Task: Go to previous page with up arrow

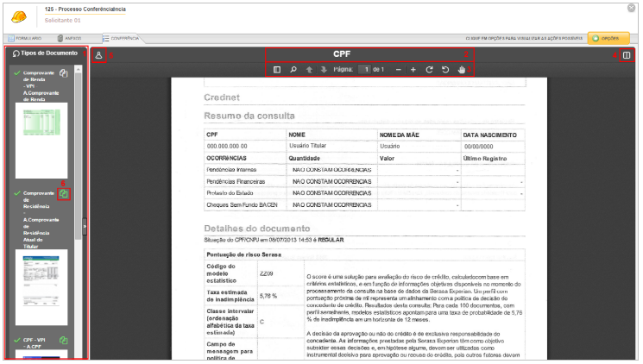Action: 310,70
